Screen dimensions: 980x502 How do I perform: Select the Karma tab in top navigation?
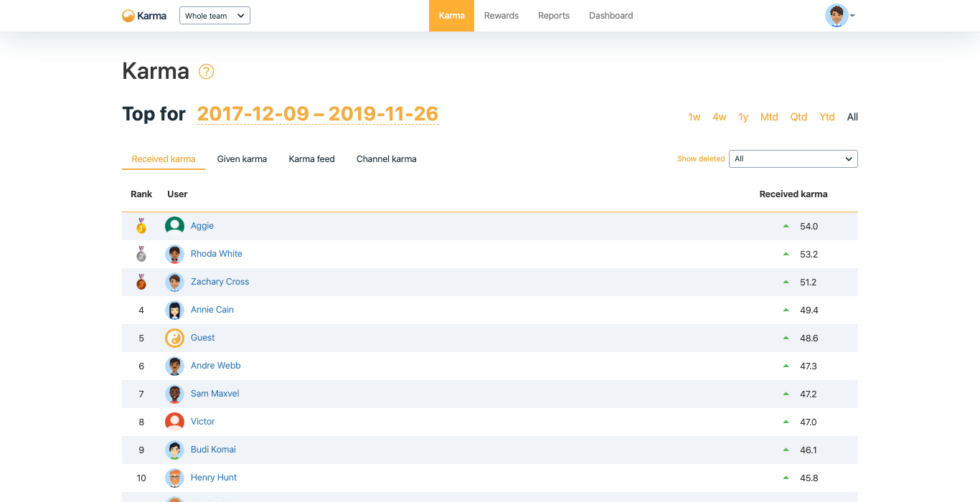pos(452,16)
